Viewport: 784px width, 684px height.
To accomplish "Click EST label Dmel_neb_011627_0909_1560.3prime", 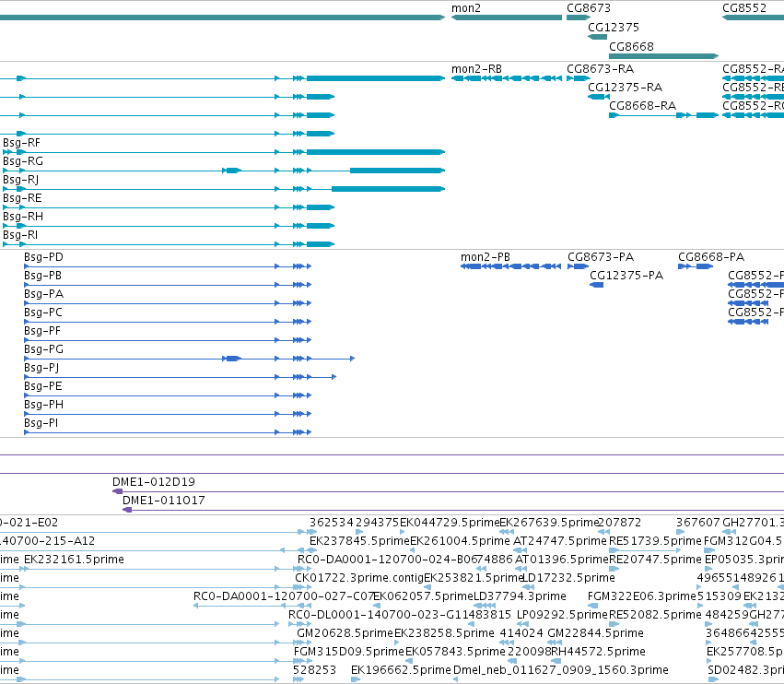I will click(561, 670).
